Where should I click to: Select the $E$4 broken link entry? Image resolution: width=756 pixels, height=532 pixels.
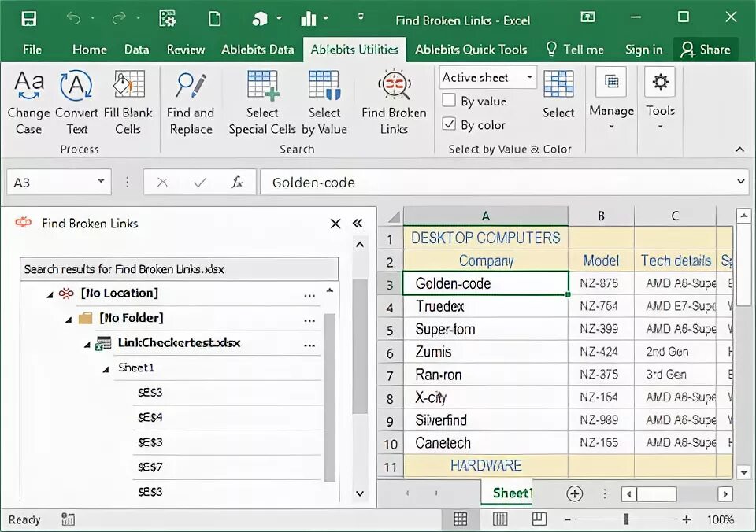227,417
